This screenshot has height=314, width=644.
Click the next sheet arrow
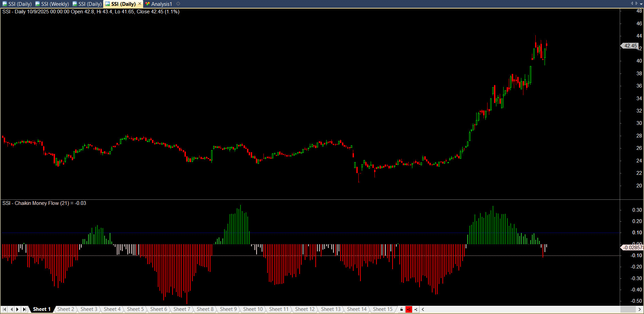(x=17, y=309)
